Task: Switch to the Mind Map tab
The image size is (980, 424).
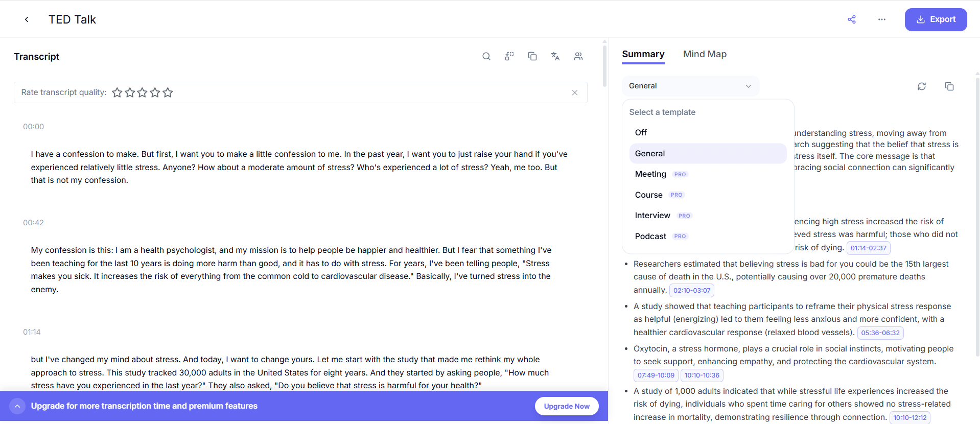Action: pos(705,54)
